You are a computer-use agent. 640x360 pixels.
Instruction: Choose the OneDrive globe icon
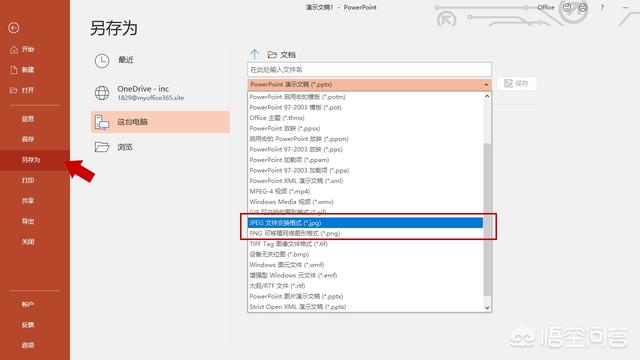[x=102, y=93]
